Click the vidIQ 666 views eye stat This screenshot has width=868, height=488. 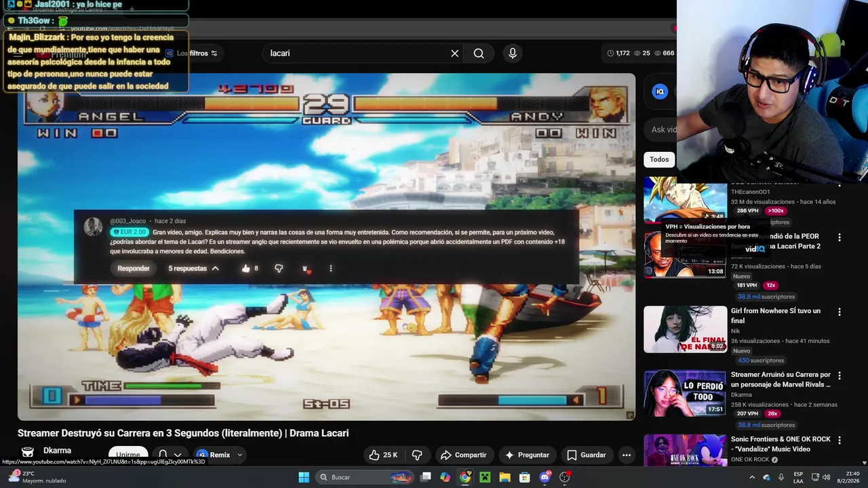(664, 54)
